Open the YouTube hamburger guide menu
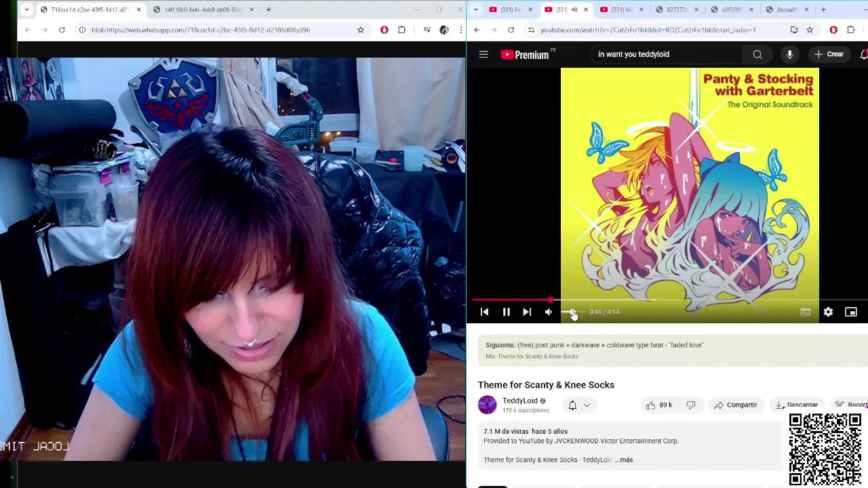The width and height of the screenshot is (868, 488). click(484, 54)
